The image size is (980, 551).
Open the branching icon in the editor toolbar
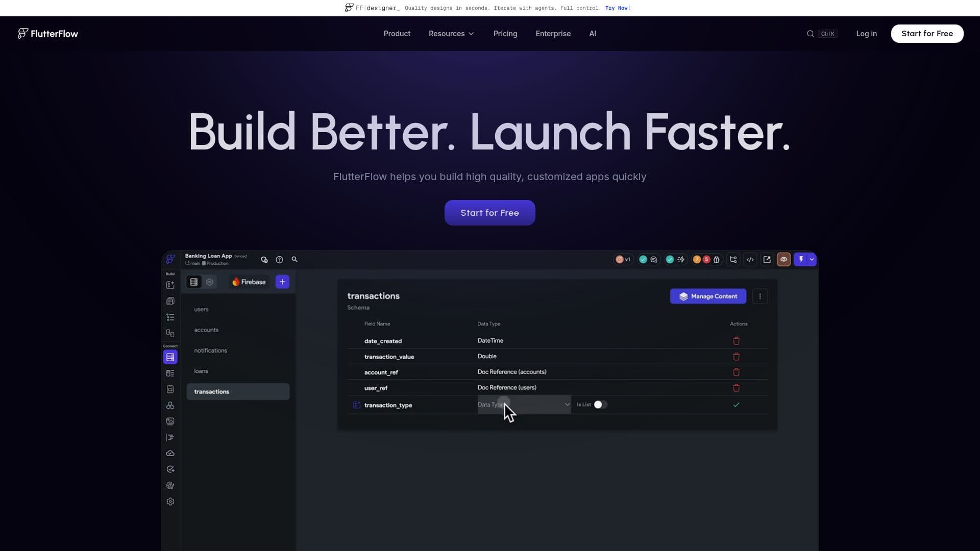(x=733, y=260)
